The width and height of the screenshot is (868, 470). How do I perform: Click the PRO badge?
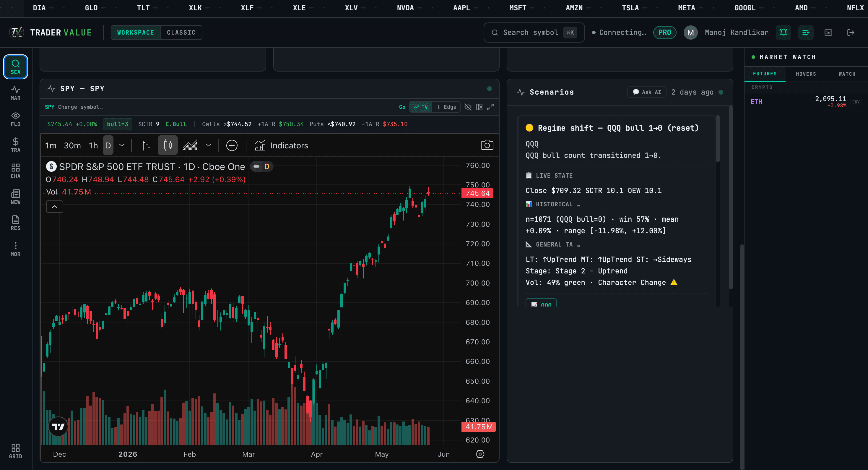(x=664, y=32)
